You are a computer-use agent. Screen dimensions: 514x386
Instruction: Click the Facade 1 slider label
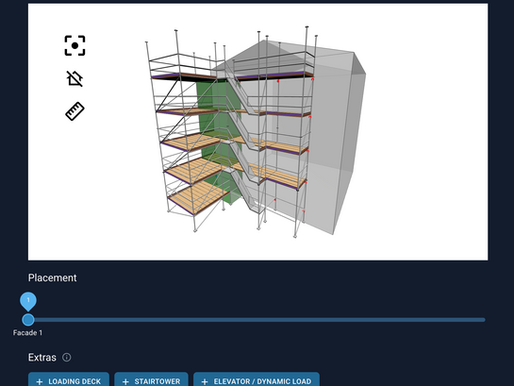(28, 333)
